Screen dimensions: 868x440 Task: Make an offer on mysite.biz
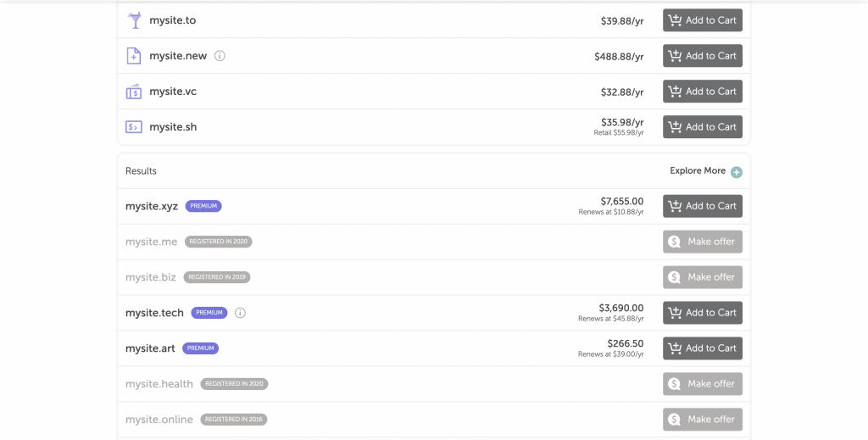702,277
